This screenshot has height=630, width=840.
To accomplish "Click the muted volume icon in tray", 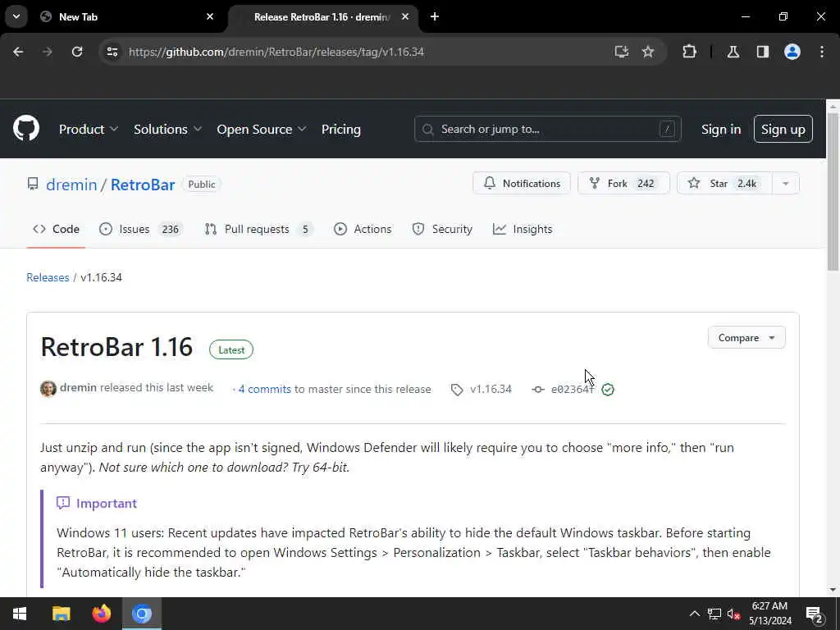I will [x=733, y=614].
